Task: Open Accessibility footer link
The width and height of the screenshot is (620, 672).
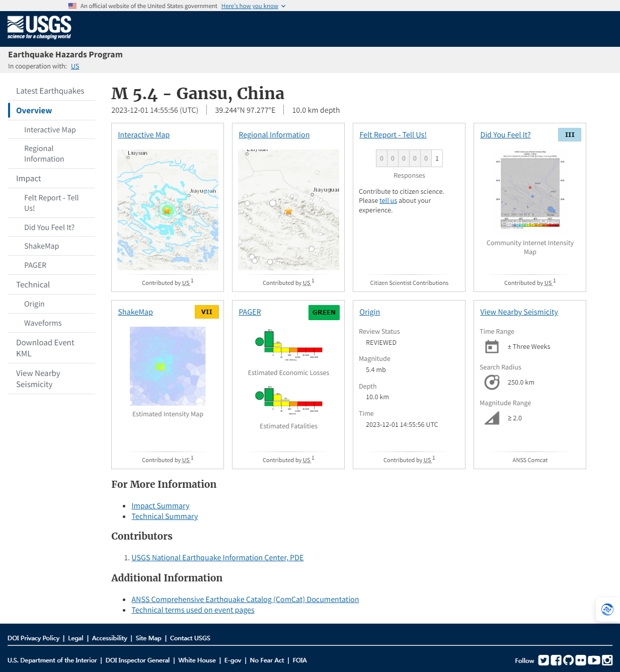Action: [109, 638]
